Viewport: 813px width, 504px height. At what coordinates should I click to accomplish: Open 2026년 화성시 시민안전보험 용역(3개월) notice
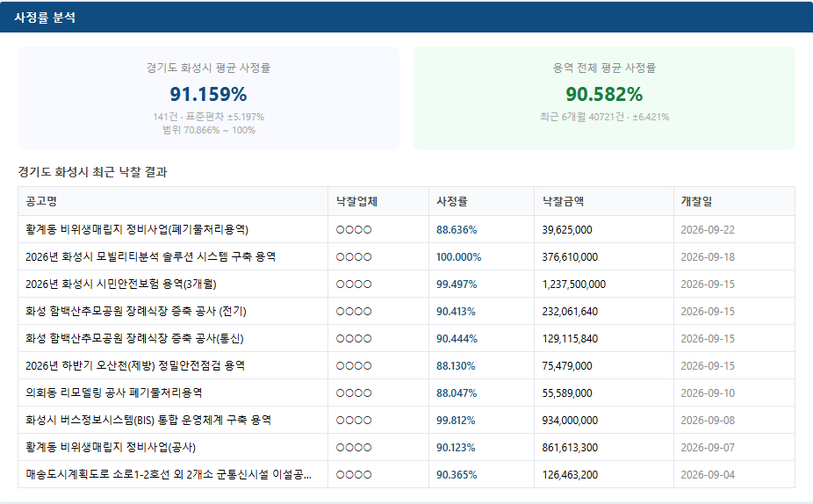pyautogui.click(x=121, y=284)
